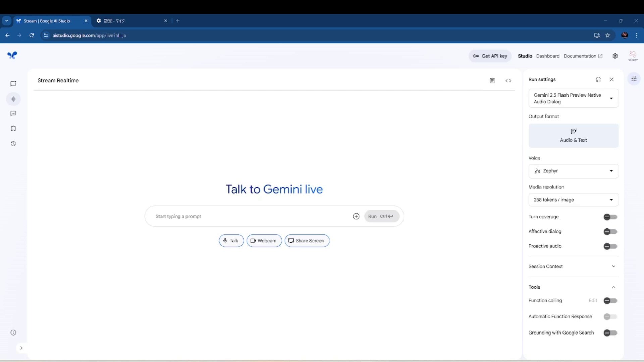The image size is (644, 362).
Task: Close the settings browser tab
Action: click(166, 21)
